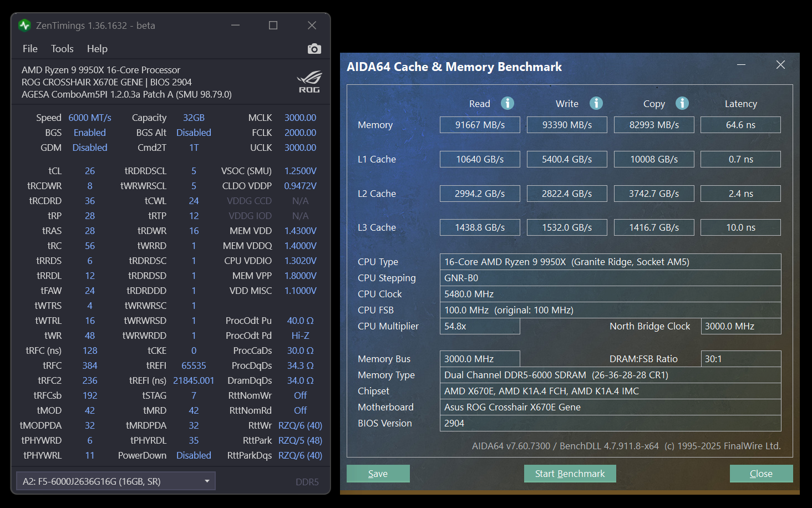
Task: Click the ProcOdt Pd value Hi-Z
Action: [x=300, y=336]
